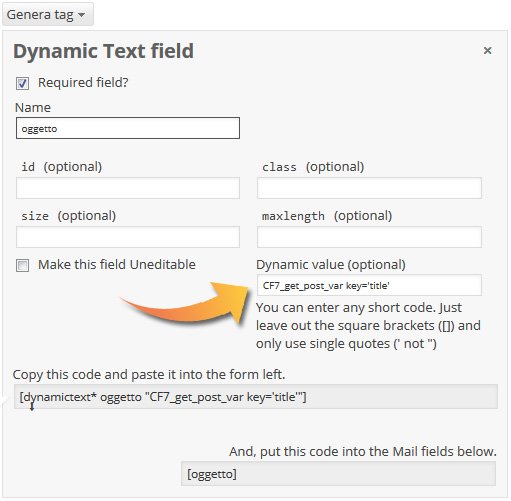
Task: Click the 'Make this field Uneditable' label
Action: click(117, 265)
